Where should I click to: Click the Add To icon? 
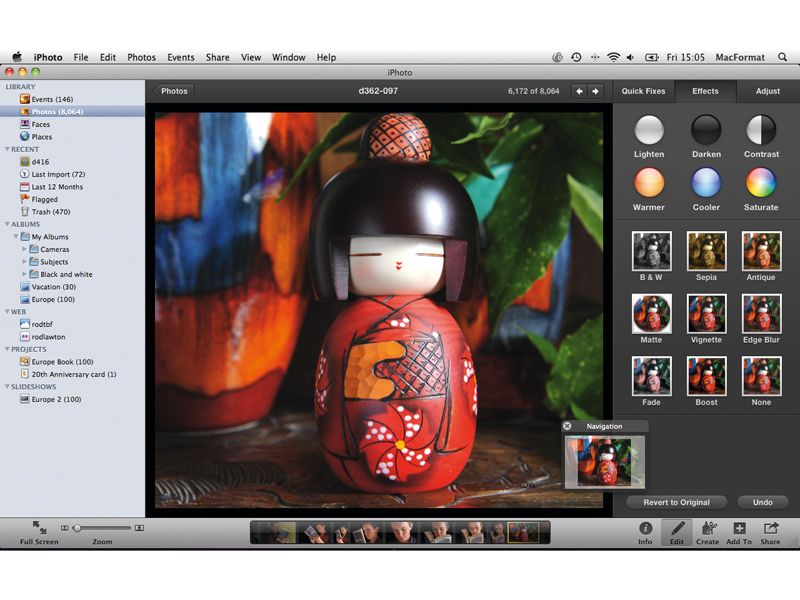click(x=739, y=529)
